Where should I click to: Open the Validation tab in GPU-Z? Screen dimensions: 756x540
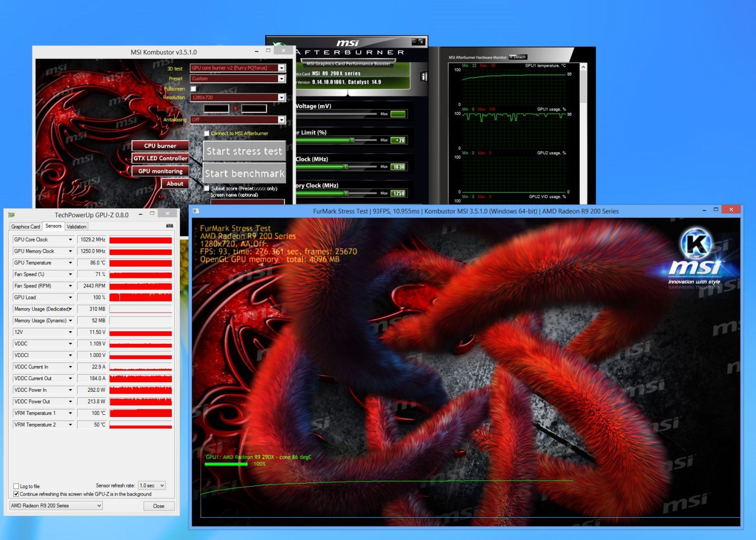point(77,226)
